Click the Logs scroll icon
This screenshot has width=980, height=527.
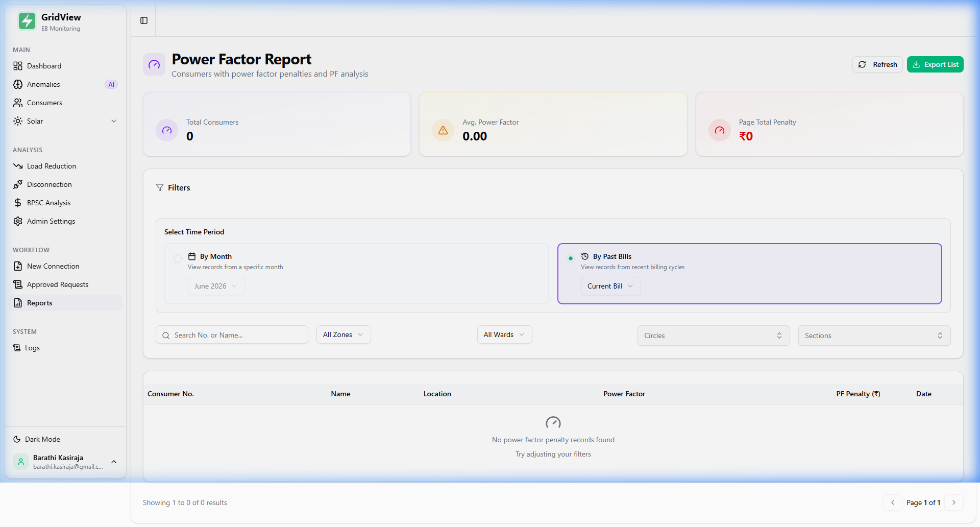[x=17, y=348]
